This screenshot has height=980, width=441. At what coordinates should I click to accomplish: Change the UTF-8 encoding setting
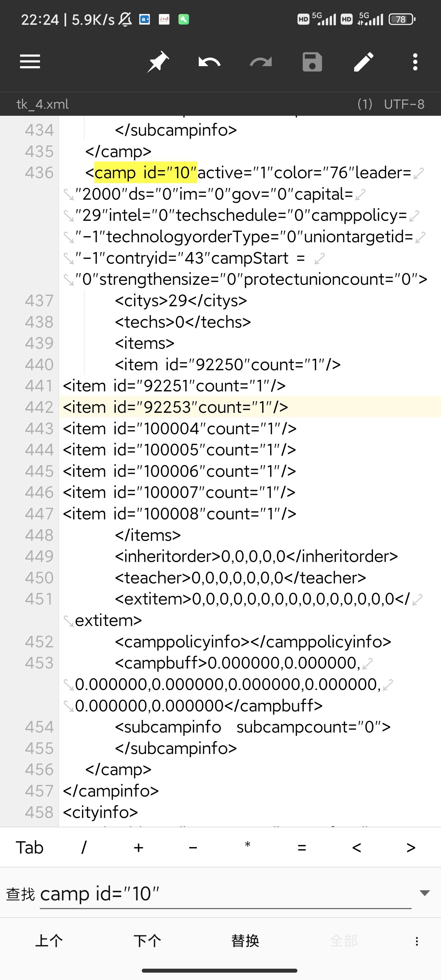coord(404,104)
